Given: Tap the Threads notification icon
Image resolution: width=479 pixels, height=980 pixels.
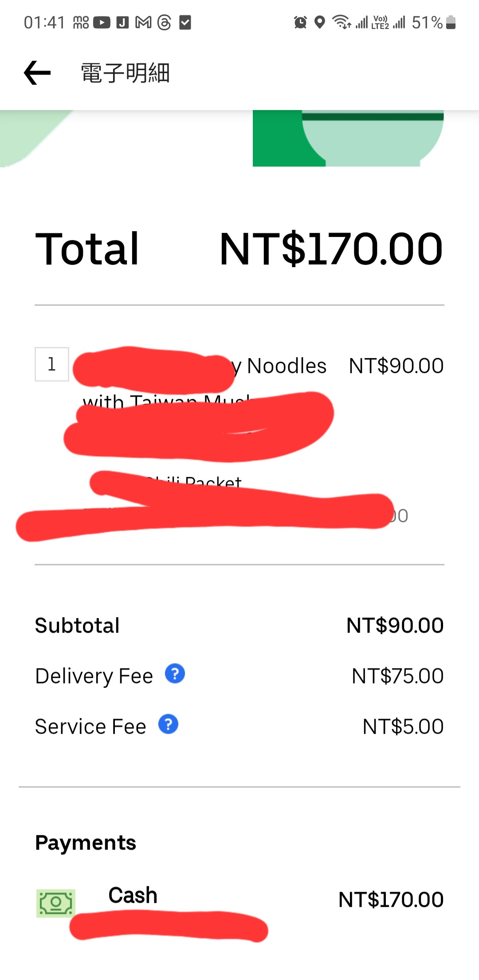Looking at the screenshot, I should pyautogui.click(x=164, y=22).
